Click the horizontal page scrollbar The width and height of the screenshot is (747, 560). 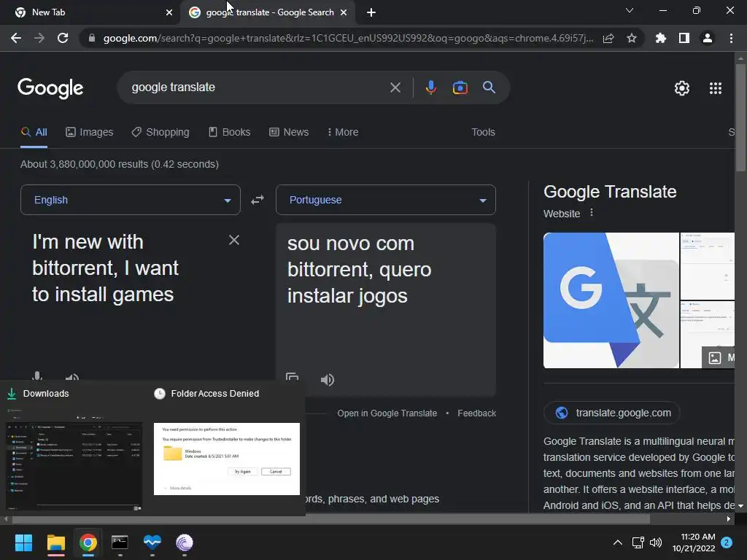(x=330, y=519)
